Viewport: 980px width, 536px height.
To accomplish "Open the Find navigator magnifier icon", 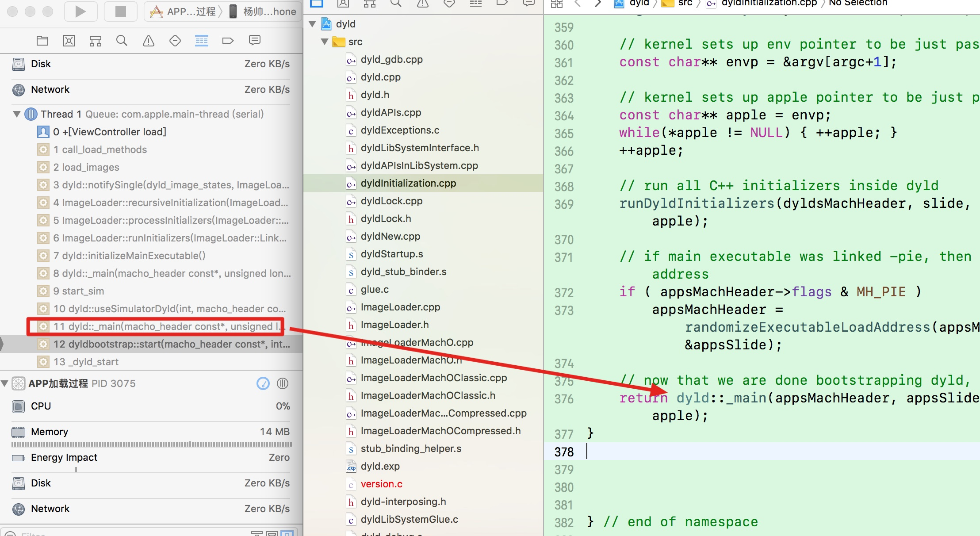I will click(x=122, y=41).
